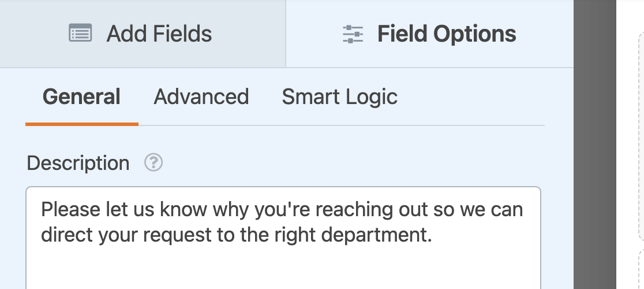The image size is (644, 289).
Task: Select the Field Options tab label
Action: 447,34
